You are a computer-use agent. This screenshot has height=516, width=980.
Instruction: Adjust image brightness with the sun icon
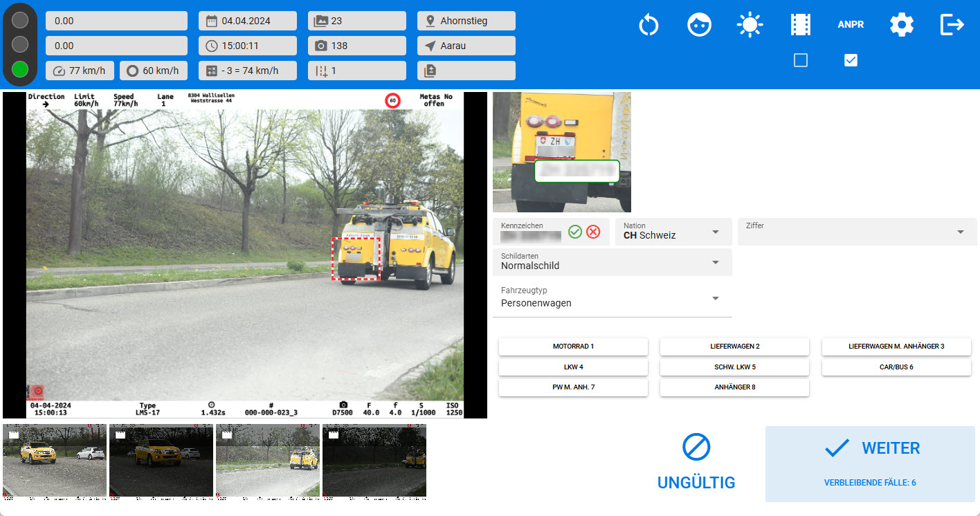pos(750,26)
